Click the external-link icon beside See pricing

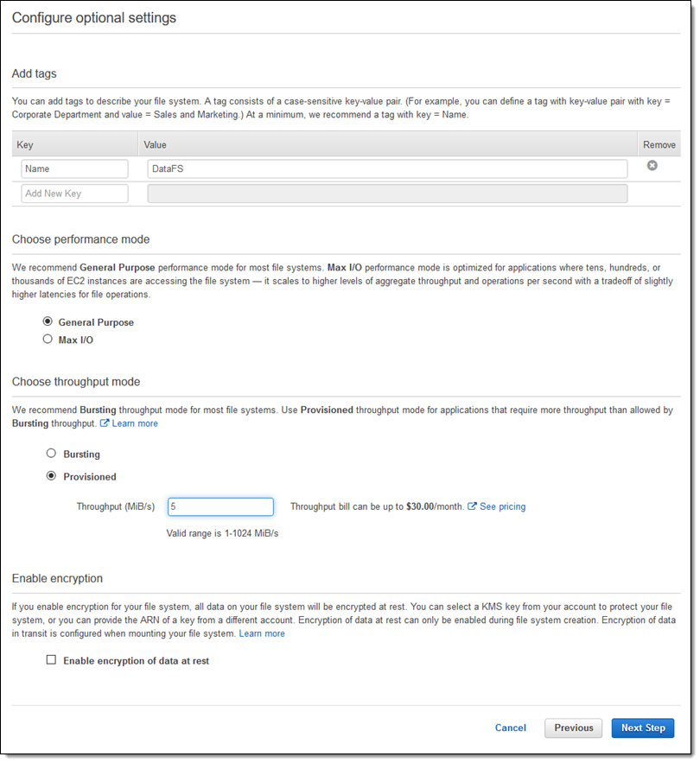click(x=473, y=507)
